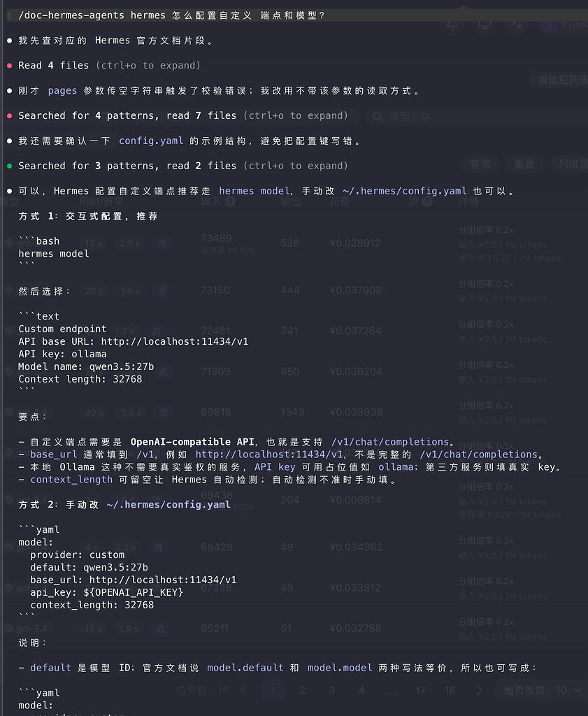
Task: Click the bold 'OpenAI-compatible API' text
Action: pos(192,442)
